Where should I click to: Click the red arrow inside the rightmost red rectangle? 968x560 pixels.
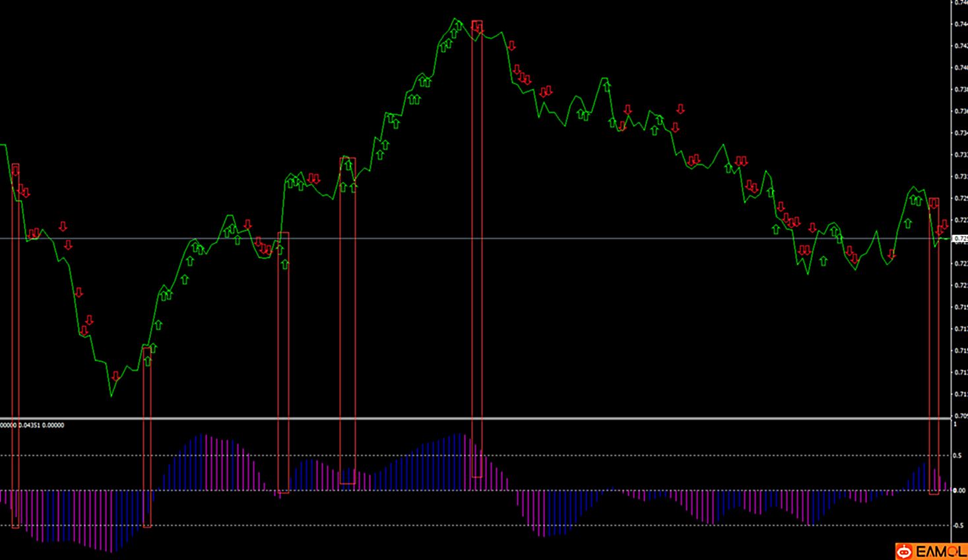tap(933, 203)
